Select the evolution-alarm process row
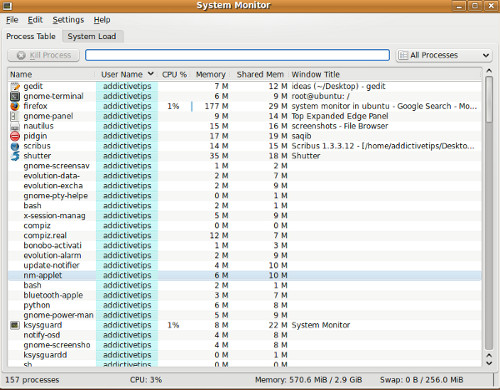 click(x=245, y=256)
